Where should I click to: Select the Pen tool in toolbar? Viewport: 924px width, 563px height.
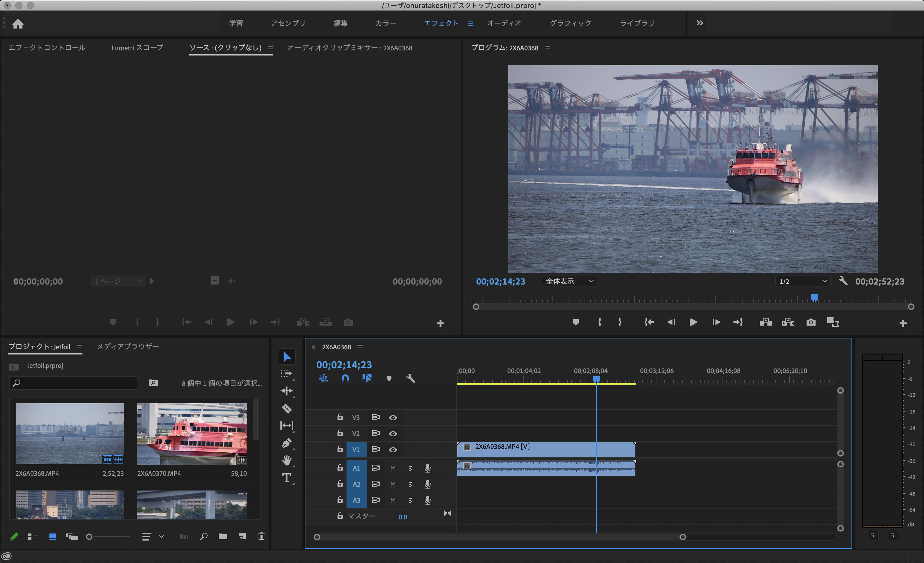tap(287, 443)
